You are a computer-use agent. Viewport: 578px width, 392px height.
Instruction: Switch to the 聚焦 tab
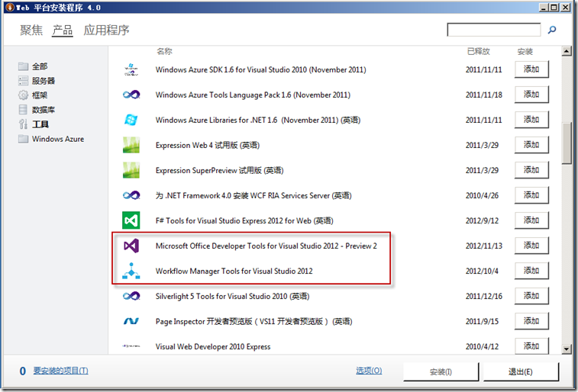pyautogui.click(x=31, y=31)
